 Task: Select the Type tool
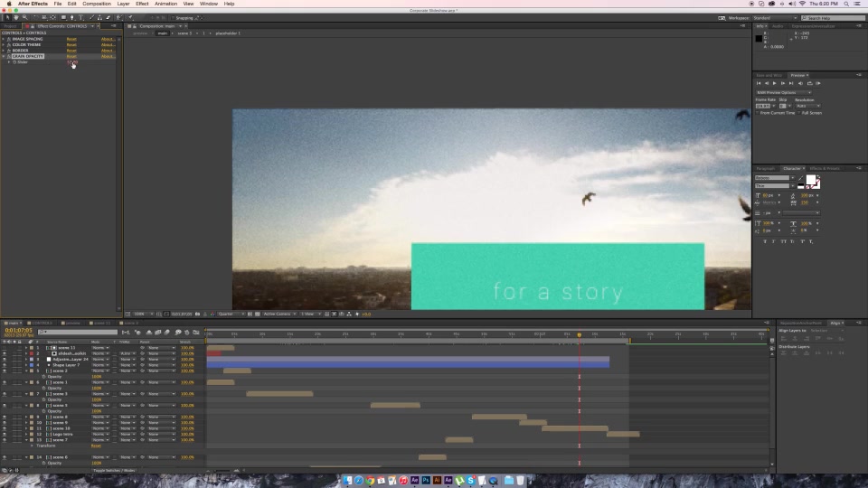(80, 18)
